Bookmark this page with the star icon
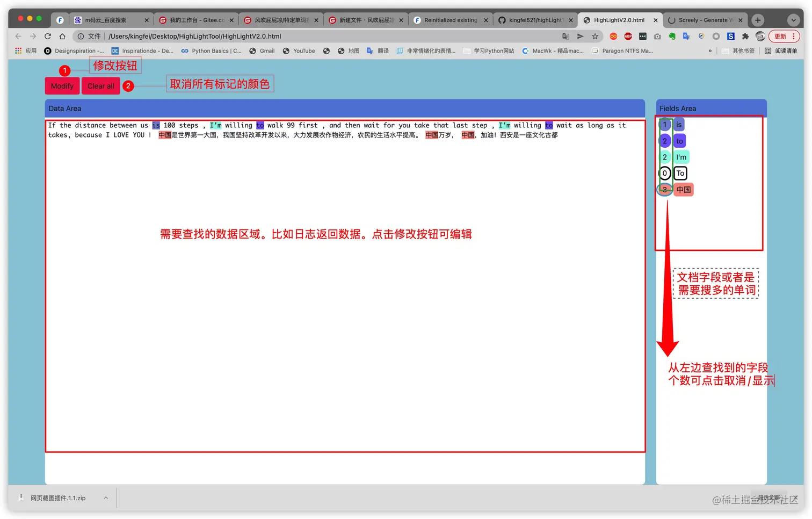Viewport: 812px width, 519px height. pos(595,36)
